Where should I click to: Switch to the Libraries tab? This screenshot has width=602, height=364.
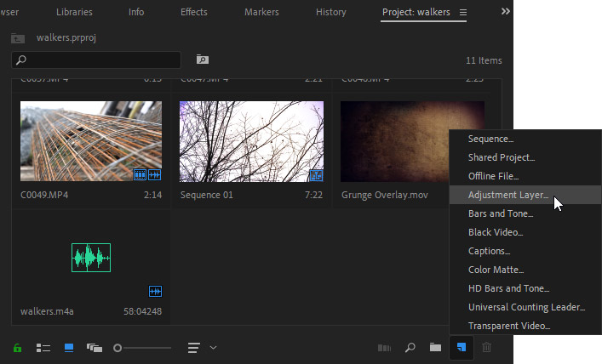(74, 12)
